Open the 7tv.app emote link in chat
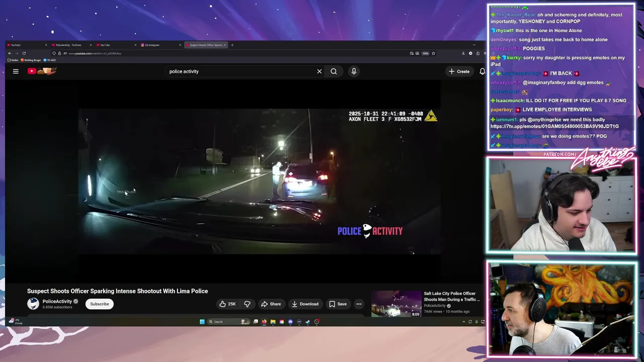Screen dimensions: 644x362 pyautogui.click(x=554, y=127)
